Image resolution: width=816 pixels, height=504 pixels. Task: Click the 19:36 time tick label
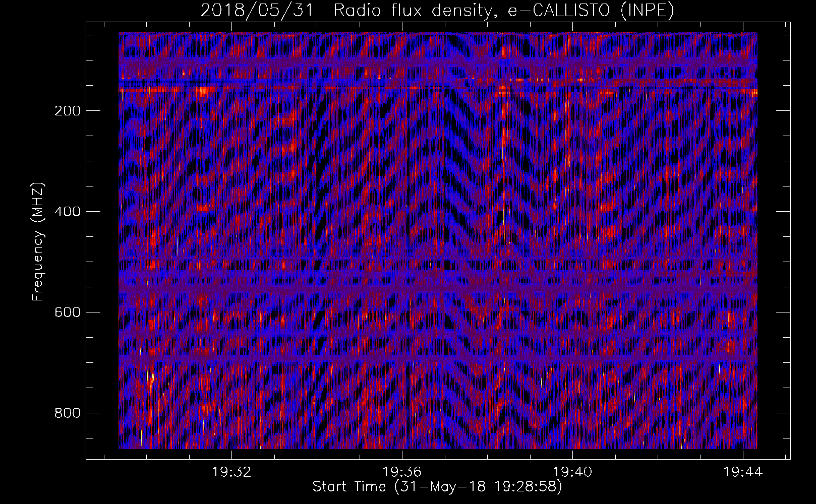point(402,472)
